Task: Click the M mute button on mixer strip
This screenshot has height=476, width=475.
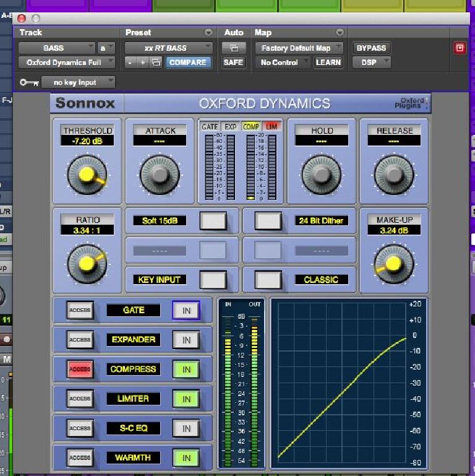Action: [x=7, y=360]
